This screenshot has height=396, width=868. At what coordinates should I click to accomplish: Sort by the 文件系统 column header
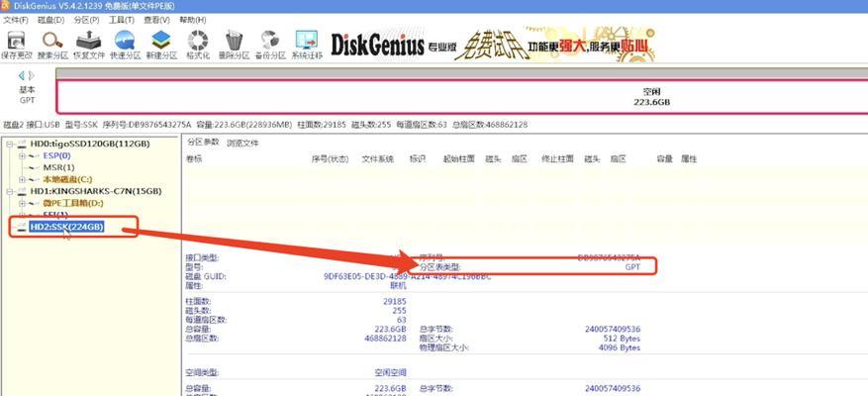pyautogui.click(x=377, y=159)
